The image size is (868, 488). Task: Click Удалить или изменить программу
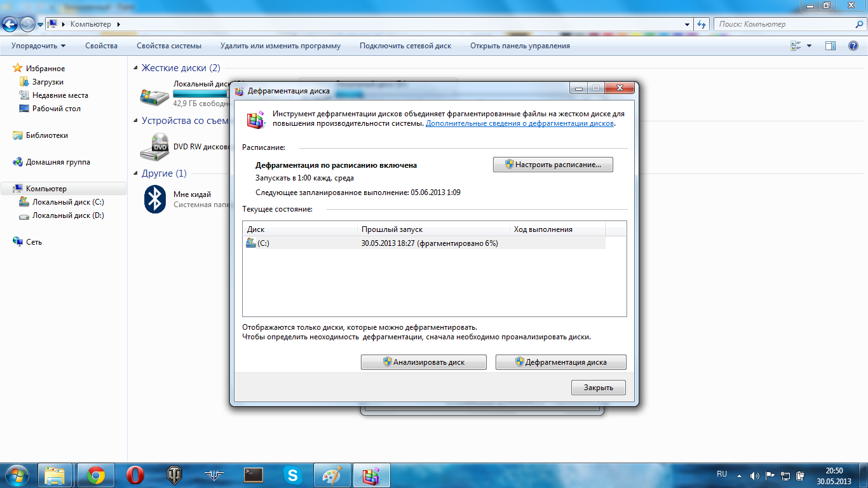pyautogui.click(x=280, y=46)
